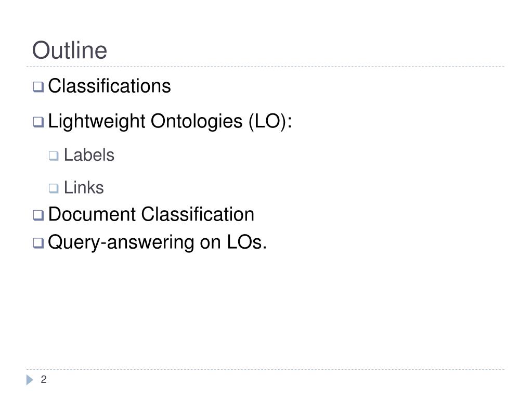Select the Classifications text line

tap(109, 85)
